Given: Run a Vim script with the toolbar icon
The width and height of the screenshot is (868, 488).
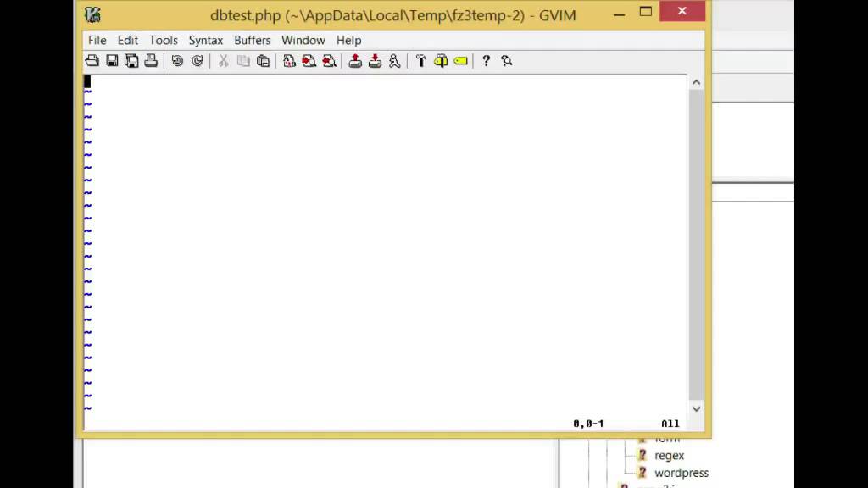Looking at the screenshot, I should (x=394, y=61).
